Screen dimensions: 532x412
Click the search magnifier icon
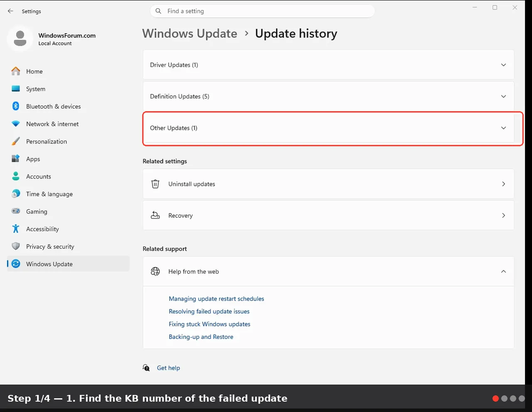point(158,11)
